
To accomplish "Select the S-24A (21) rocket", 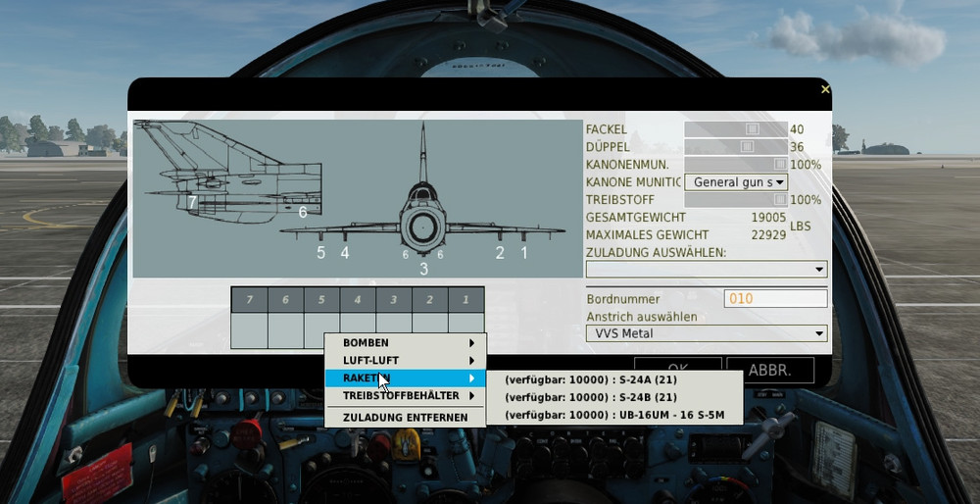I will tap(614, 379).
